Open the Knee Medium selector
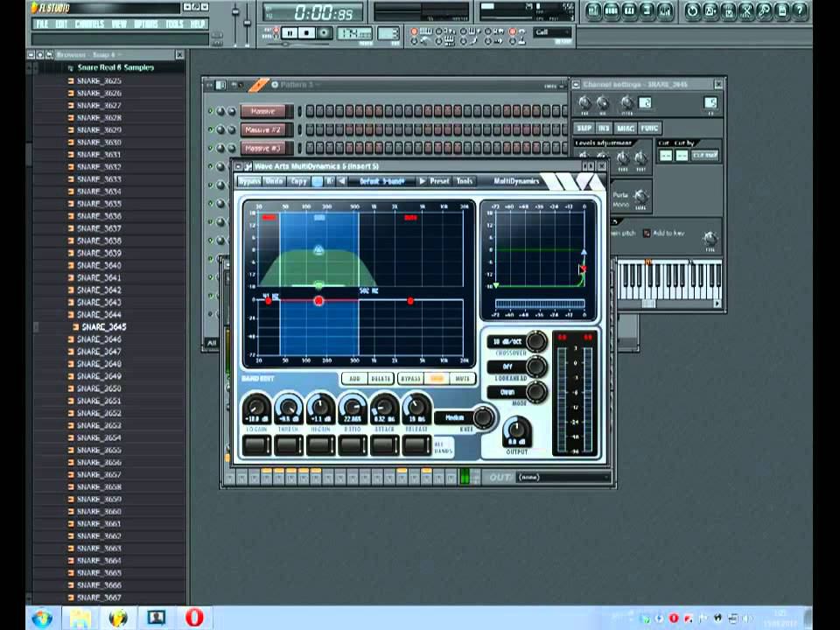 [x=455, y=417]
